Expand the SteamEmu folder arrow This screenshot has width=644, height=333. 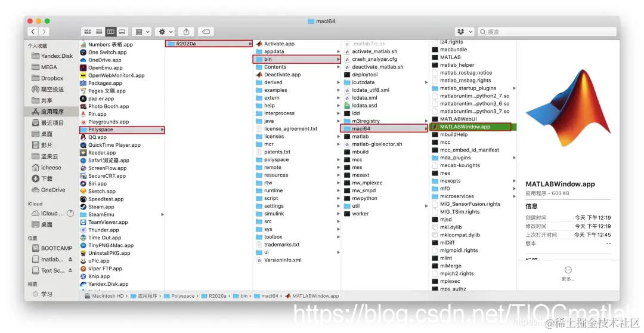tap(162, 215)
